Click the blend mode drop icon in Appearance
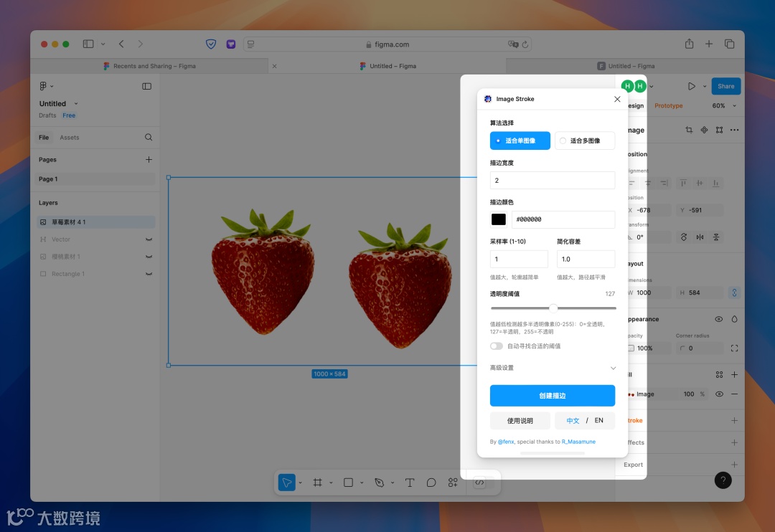Viewport: 775px width, 532px height. click(x=735, y=319)
